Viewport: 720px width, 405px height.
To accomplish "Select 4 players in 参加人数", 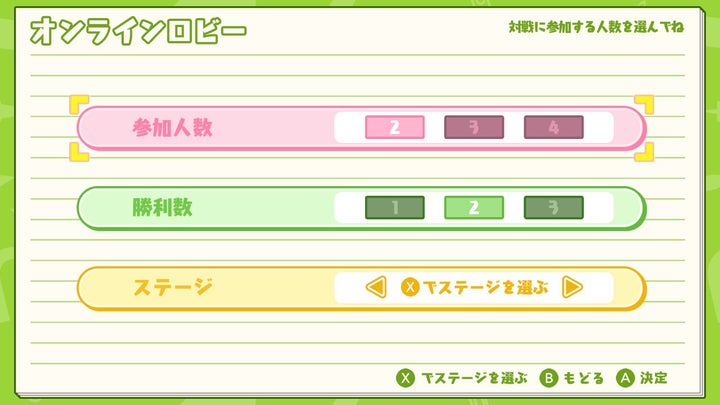I will point(553,128).
